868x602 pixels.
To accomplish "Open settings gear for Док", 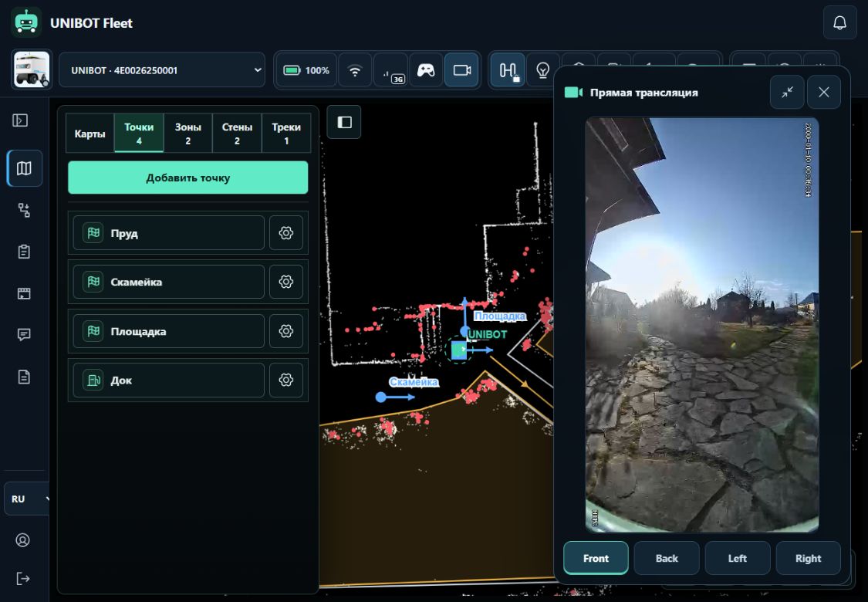I will pyautogui.click(x=286, y=380).
